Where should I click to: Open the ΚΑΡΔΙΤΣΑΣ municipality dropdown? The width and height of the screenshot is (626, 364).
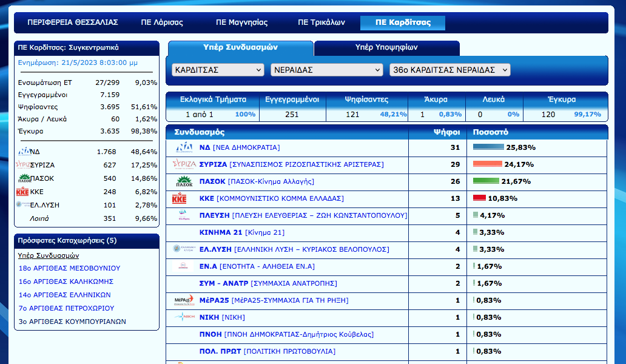click(218, 70)
